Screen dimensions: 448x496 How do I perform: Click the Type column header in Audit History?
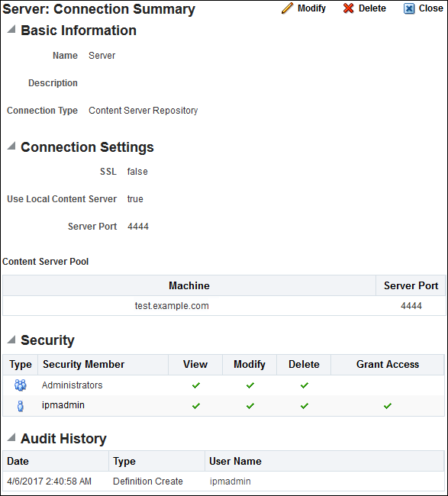point(157,461)
